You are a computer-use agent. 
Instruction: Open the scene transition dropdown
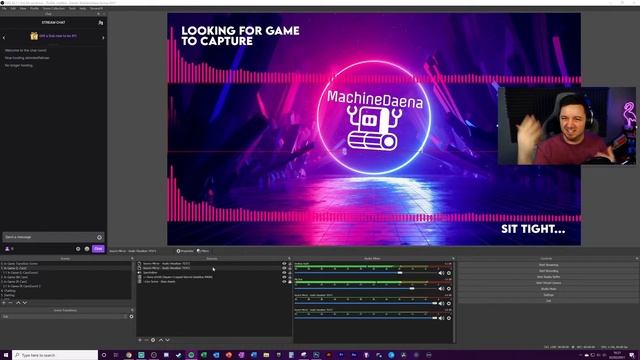click(64, 316)
